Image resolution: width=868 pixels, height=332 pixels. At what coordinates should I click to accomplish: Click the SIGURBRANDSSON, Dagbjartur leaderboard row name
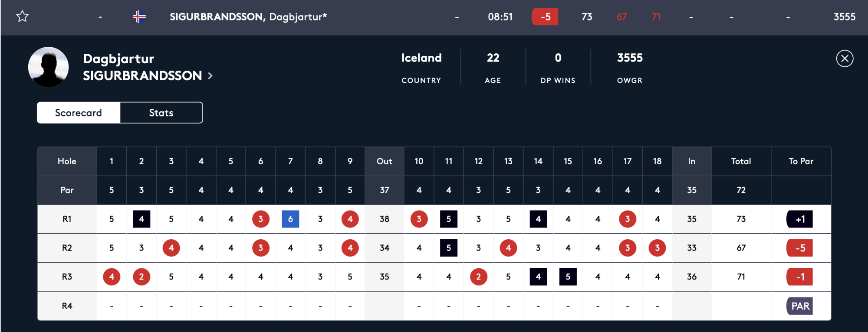pyautogui.click(x=248, y=17)
